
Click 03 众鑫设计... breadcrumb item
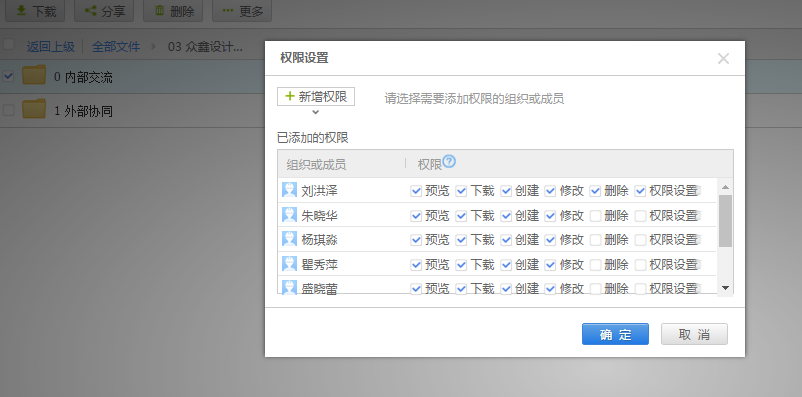[x=206, y=47]
